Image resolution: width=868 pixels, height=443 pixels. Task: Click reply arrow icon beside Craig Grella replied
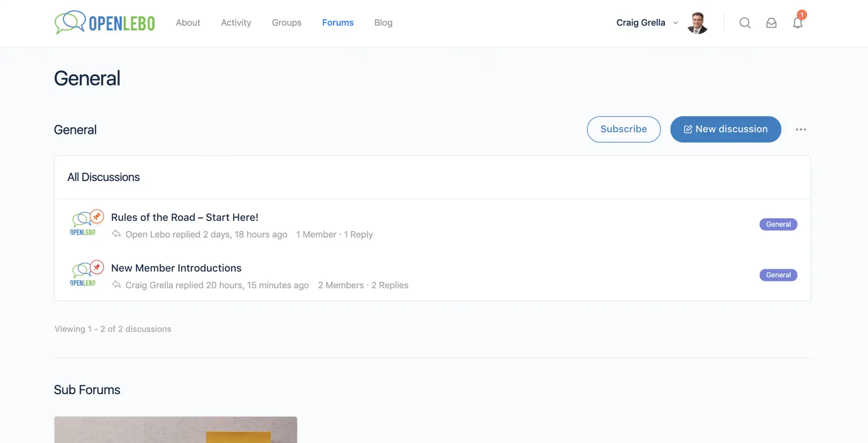coord(116,284)
